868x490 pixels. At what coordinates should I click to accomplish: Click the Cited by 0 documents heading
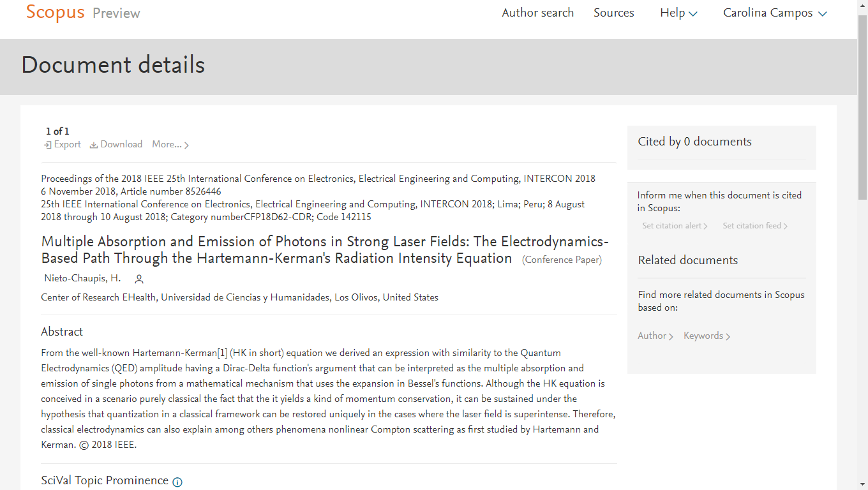tap(694, 142)
